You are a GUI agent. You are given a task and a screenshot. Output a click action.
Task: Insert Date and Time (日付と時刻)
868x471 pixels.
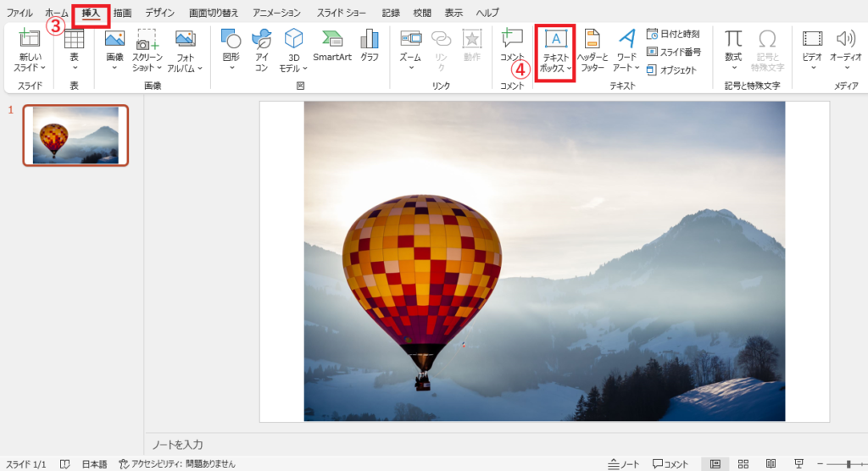point(673,35)
